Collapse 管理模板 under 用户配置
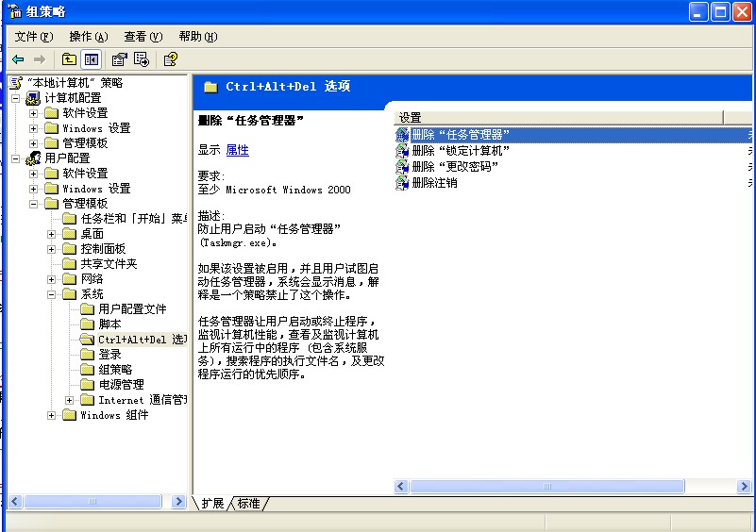 tap(33, 204)
